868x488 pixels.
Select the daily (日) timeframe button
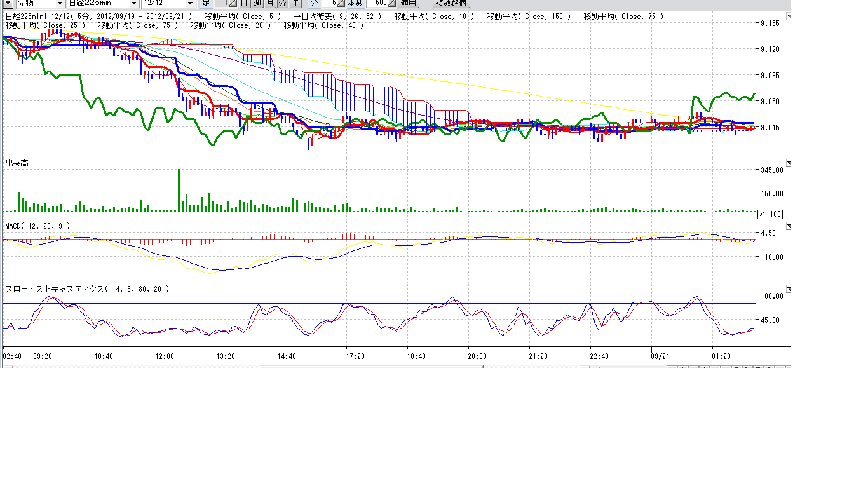(245, 3)
